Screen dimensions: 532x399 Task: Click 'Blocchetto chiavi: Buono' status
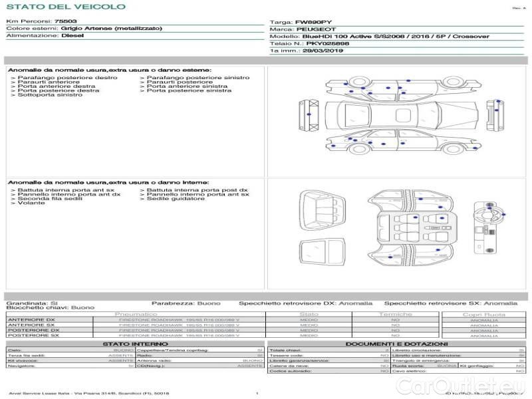[51, 307]
